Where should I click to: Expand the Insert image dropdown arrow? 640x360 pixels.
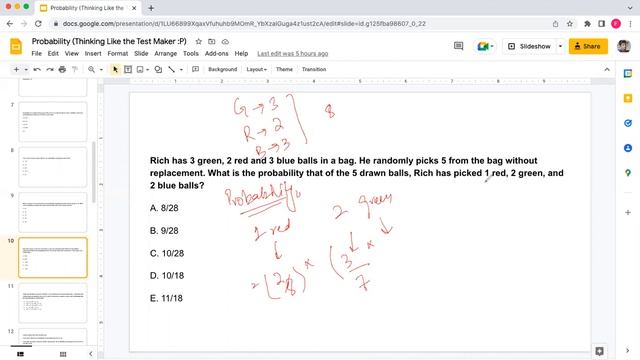coord(147,69)
